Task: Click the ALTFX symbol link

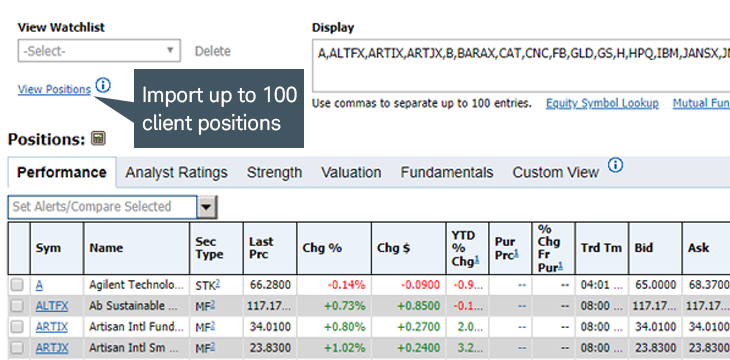Action: 52,306
